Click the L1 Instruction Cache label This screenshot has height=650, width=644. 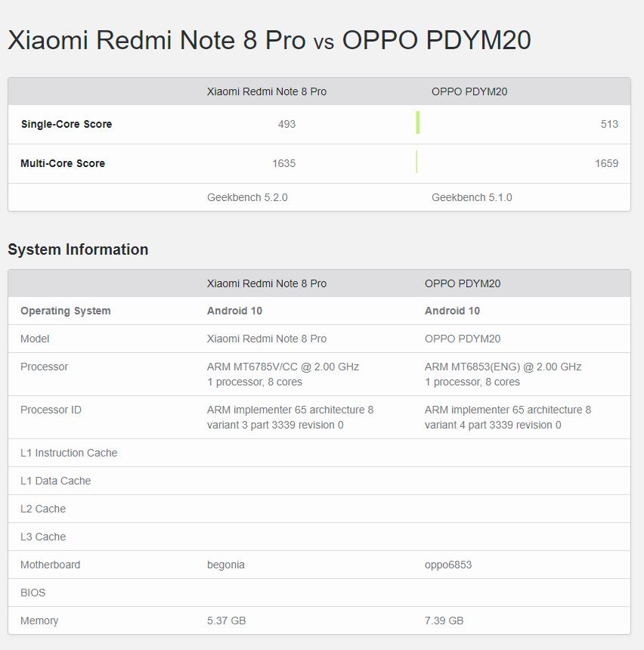coord(69,453)
